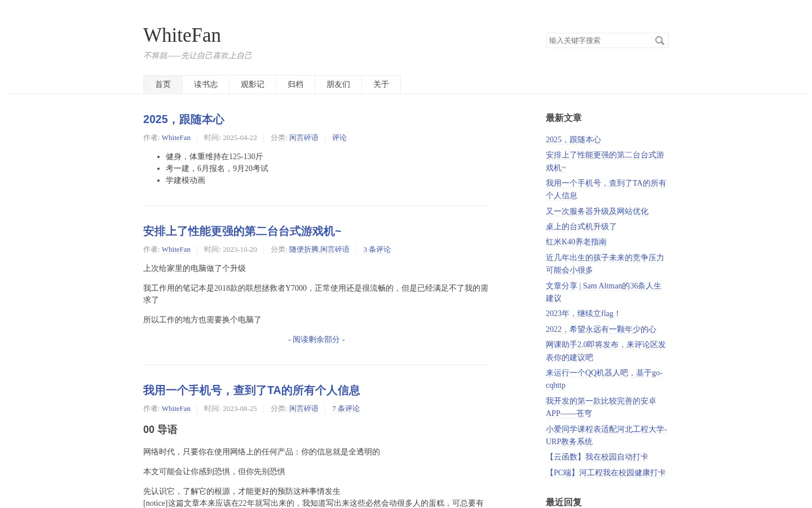Open sidebar link about Sam Altman的36条人生建议
Image resolution: width=812 pixels, height=508 pixels.
(603, 292)
